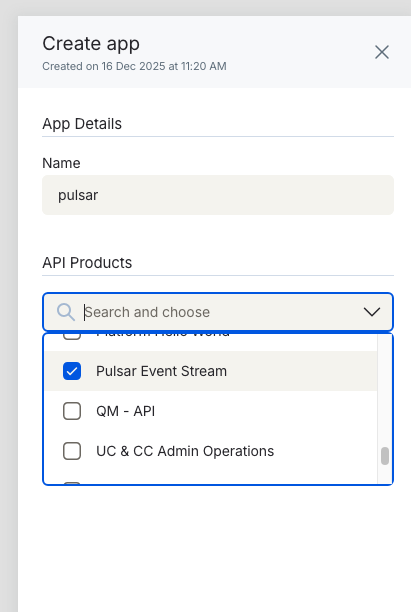Click the App Details section heading
The width and height of the screenshot is (411, 612).
point(82,124)
